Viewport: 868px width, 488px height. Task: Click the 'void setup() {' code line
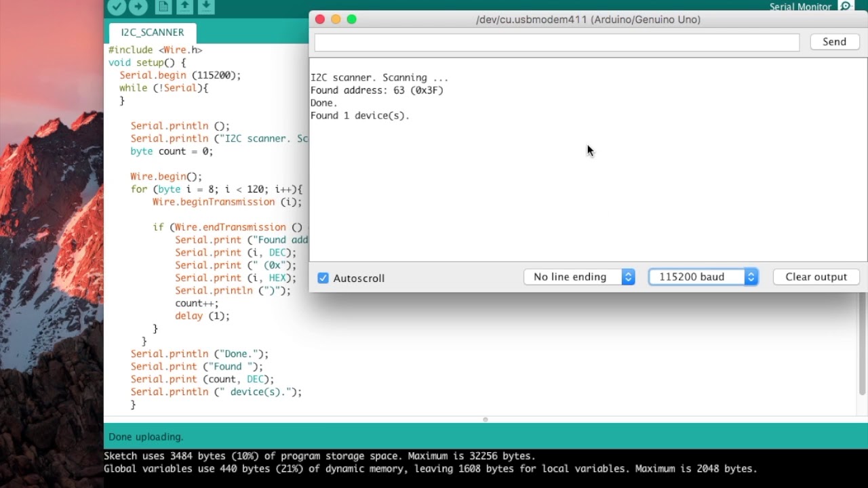point(147,62)
